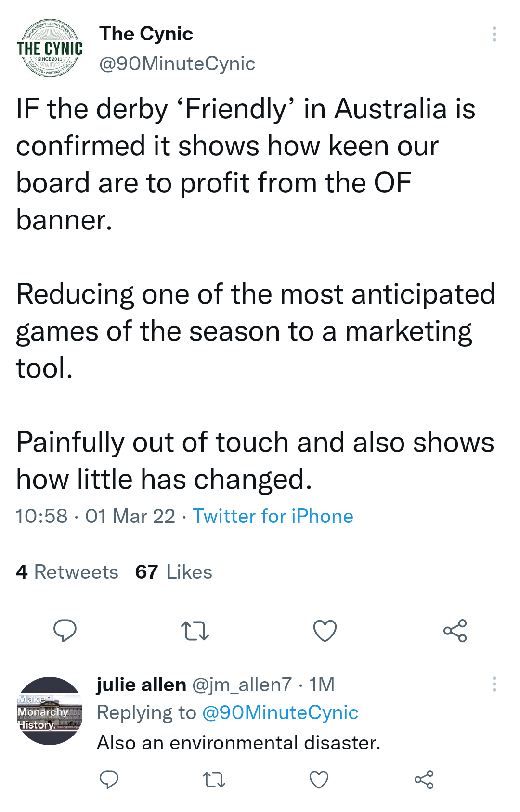
Task: Open more options on julie allen's reply
Action: coord(494,684)
